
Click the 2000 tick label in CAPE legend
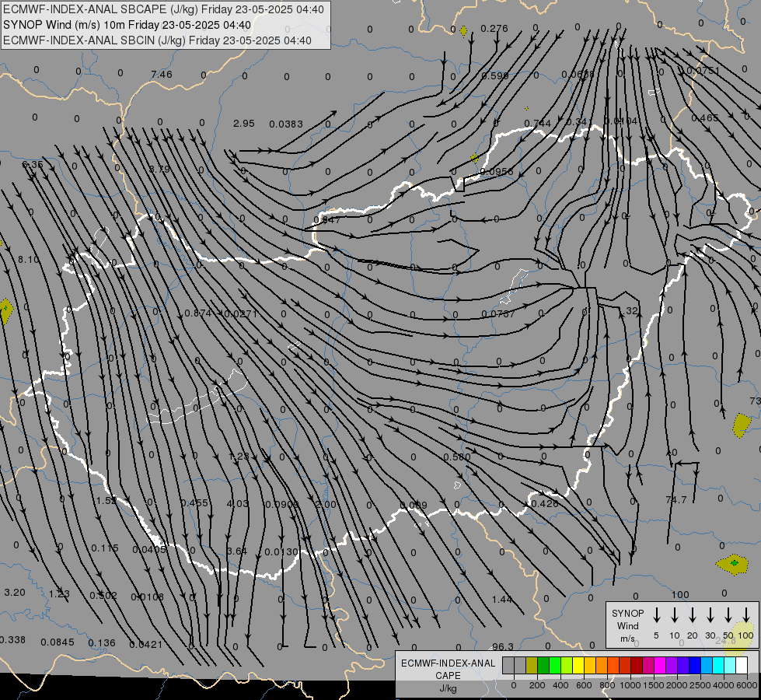[676, 685]
